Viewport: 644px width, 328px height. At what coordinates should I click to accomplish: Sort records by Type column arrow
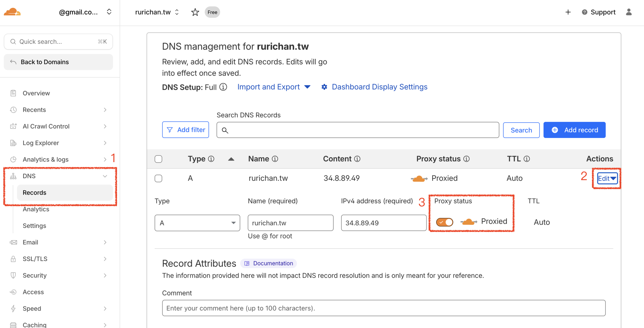[x=231, y=159]
